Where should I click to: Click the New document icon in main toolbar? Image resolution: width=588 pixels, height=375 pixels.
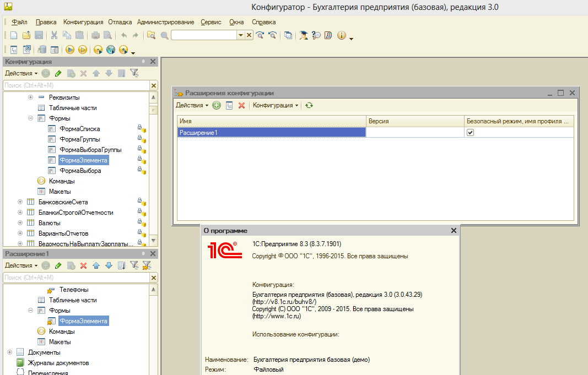14,35
